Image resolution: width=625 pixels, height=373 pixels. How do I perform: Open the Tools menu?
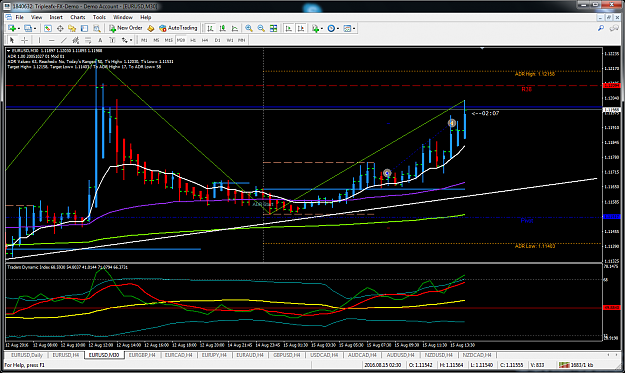(99, 17)
